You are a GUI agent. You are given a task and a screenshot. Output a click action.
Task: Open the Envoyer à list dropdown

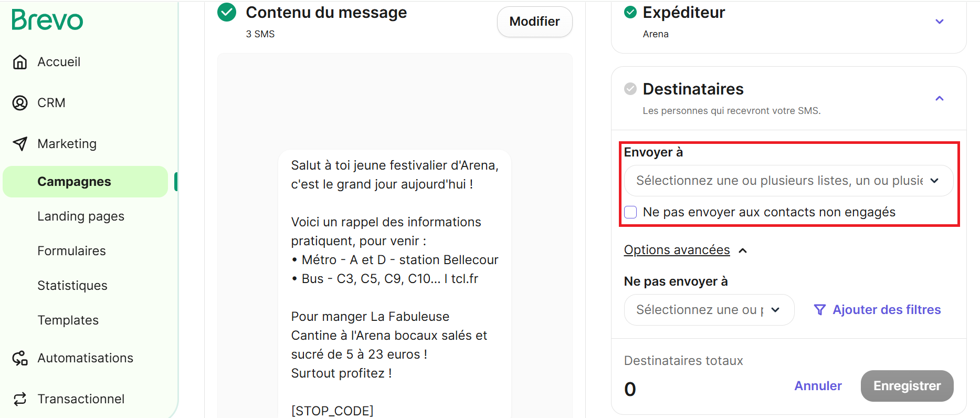788,181
